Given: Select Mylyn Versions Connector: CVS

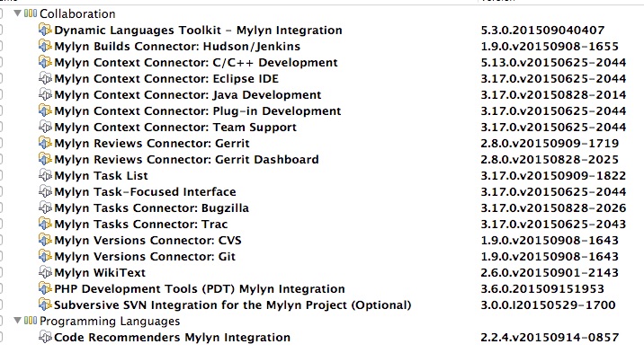Looking at the screenshot, I should [x=148, y=240].
